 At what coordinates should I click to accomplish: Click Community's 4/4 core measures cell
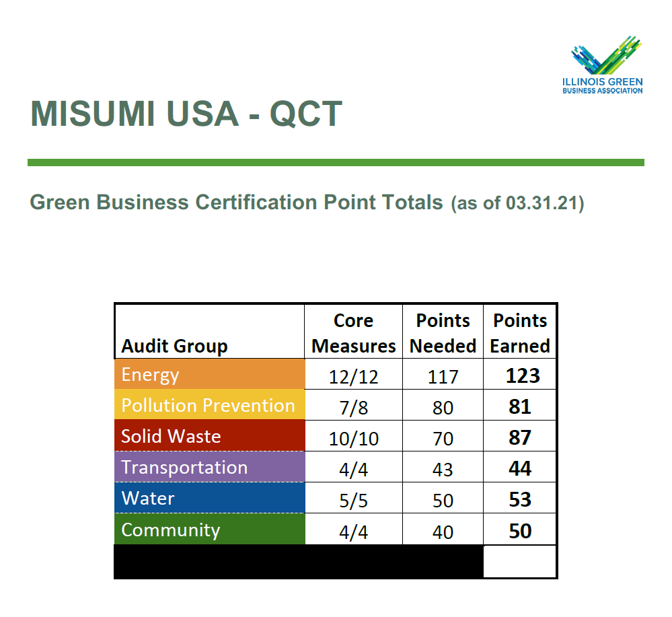point(354,530)
